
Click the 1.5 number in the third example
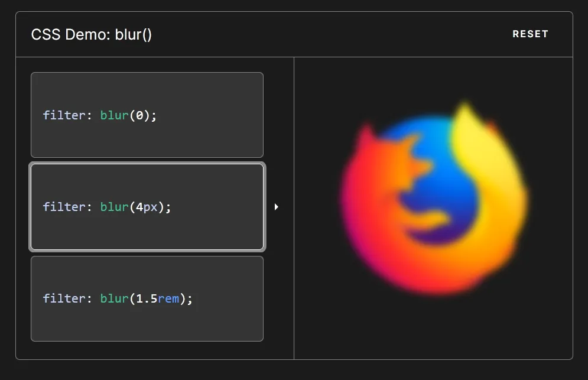pos(147,298)
